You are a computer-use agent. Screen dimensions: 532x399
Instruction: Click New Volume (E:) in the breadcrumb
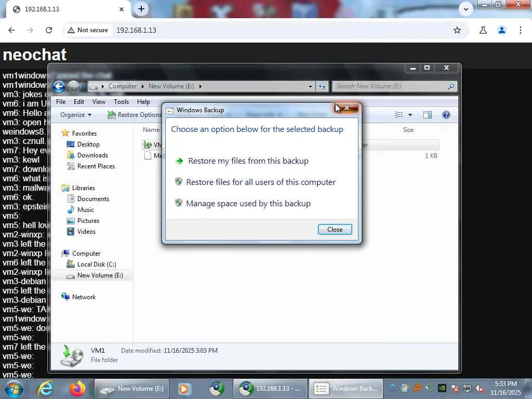coord(171,86)
